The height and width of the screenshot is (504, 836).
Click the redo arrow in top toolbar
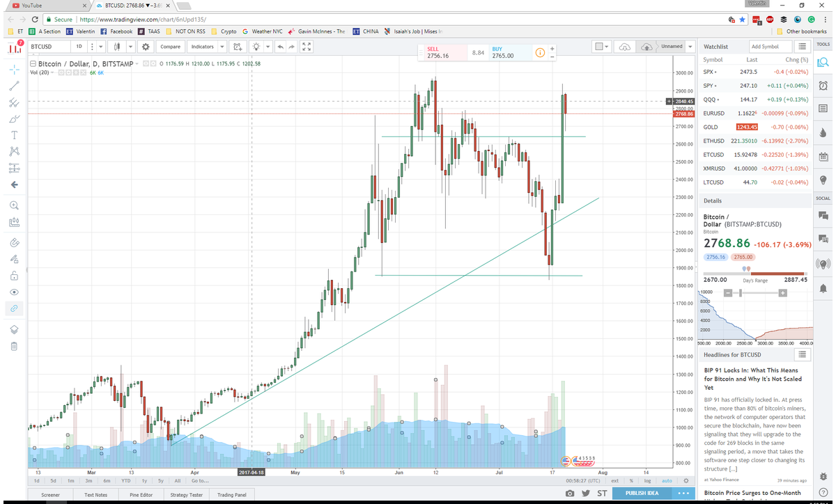tap(292, 47)
